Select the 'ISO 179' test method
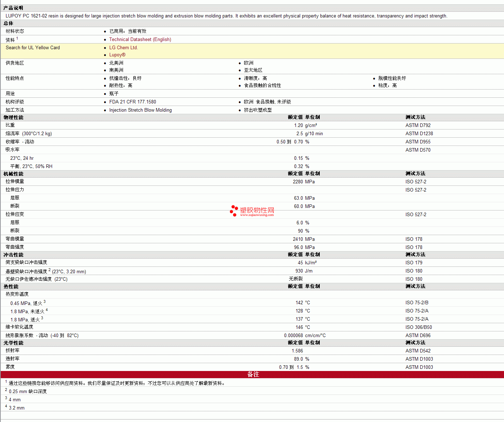This screenshot has width=504, height=422. (x=414, y=263)
